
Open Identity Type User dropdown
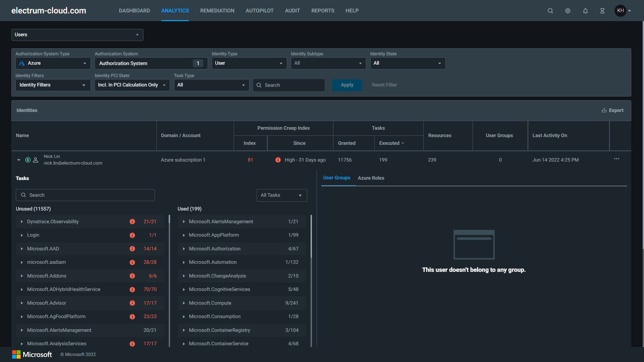(x=249, y=63)
